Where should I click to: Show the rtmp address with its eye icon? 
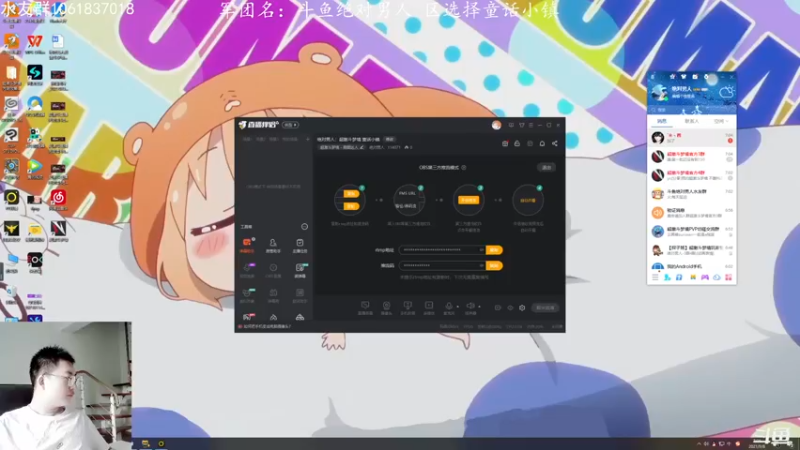[481, 250]
